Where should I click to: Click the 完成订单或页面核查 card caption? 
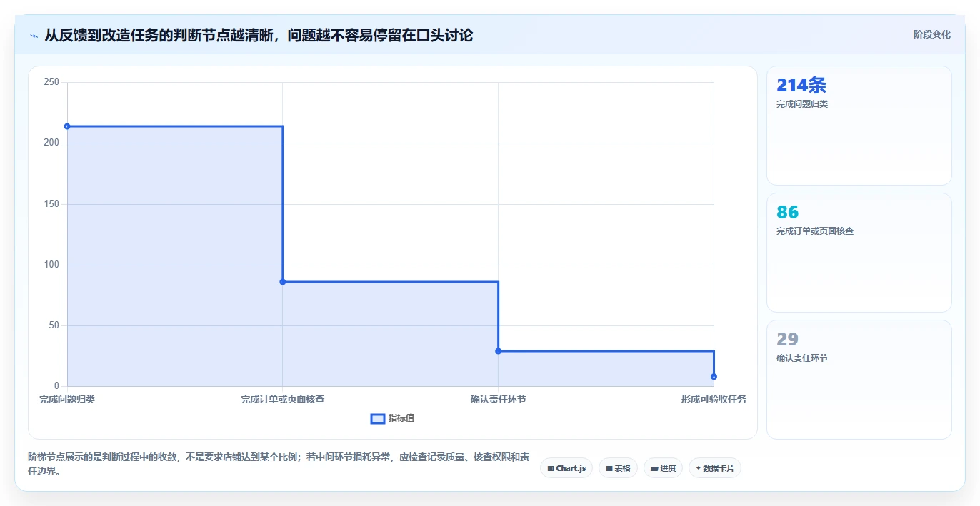point(815,231)
